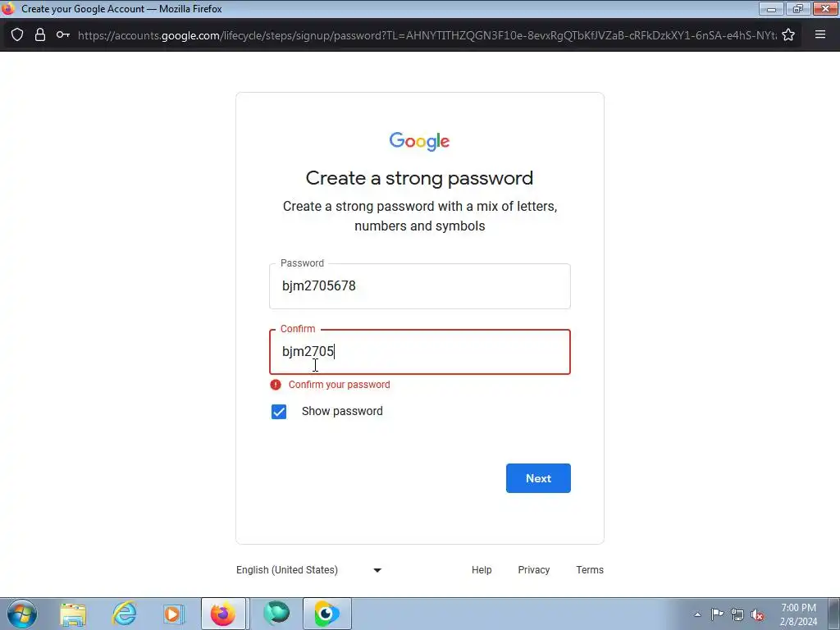Click the red error icon beside Confirm your password

tap(276, 385)
